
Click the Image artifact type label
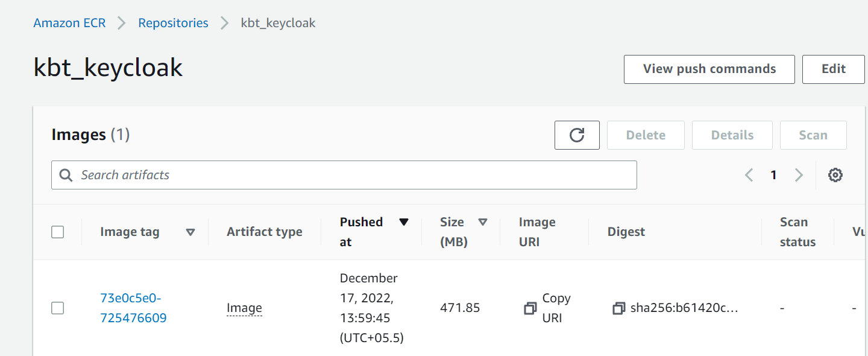click(x=244, y=308)
